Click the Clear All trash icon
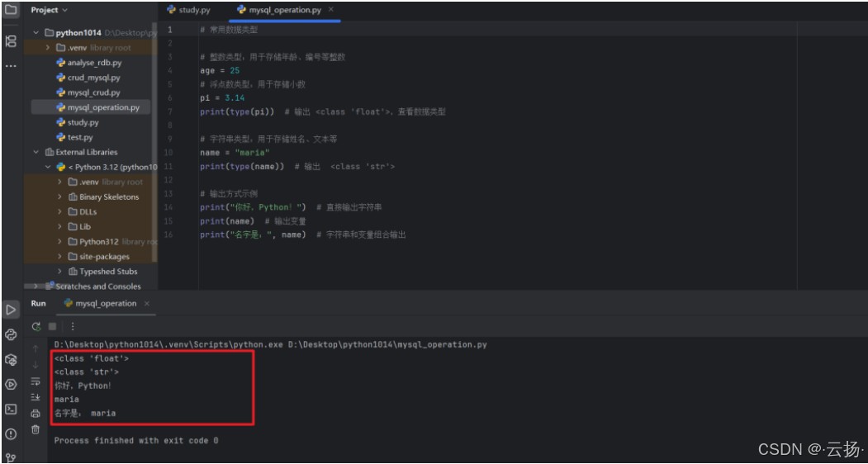Screen dimensions: 868x464 36,429
